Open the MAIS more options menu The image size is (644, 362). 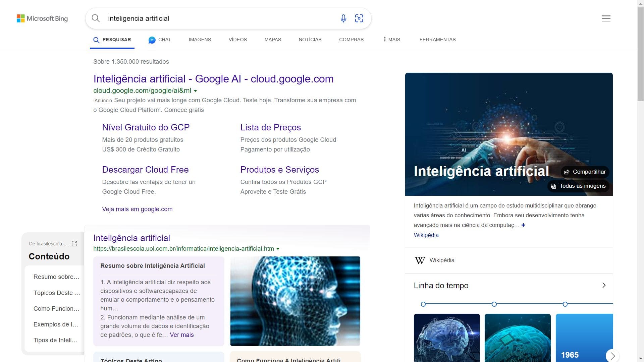pos(391,40)
